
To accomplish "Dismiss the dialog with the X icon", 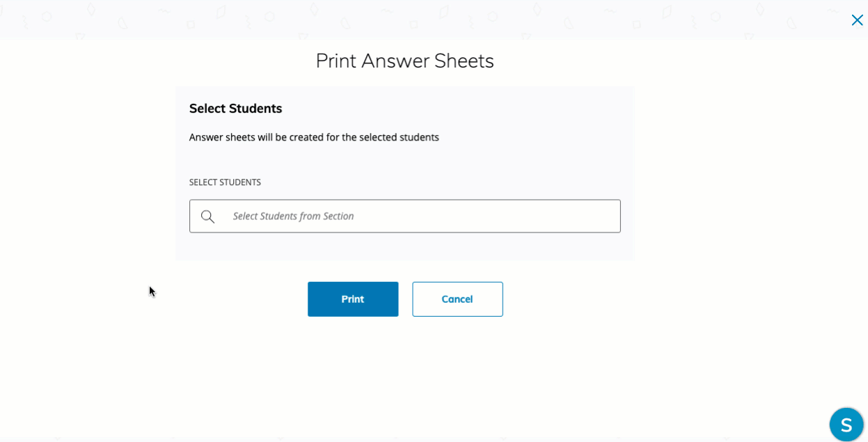I will (x=857, y=20).
